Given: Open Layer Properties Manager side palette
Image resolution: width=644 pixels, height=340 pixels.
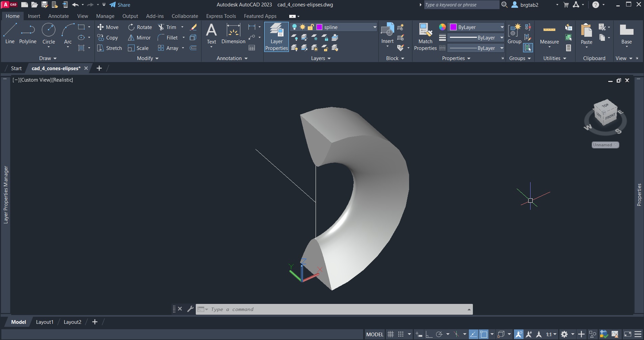Looking at the screenshot, I should (x=5, y=195).
